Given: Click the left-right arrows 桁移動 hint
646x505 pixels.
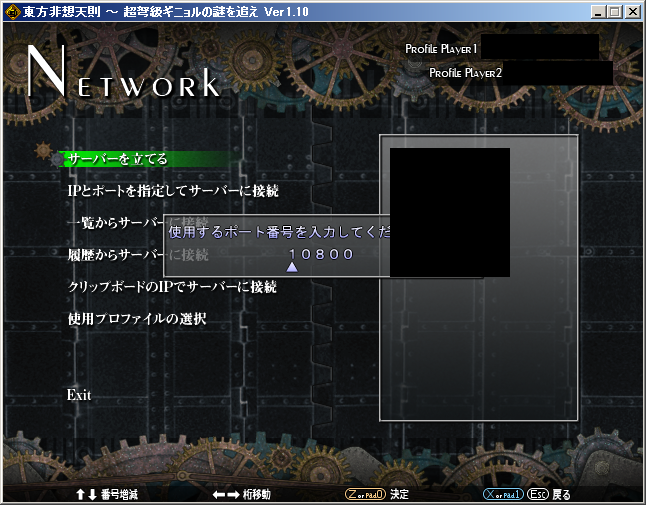Looking at the screenshot, I should [242, 494].
